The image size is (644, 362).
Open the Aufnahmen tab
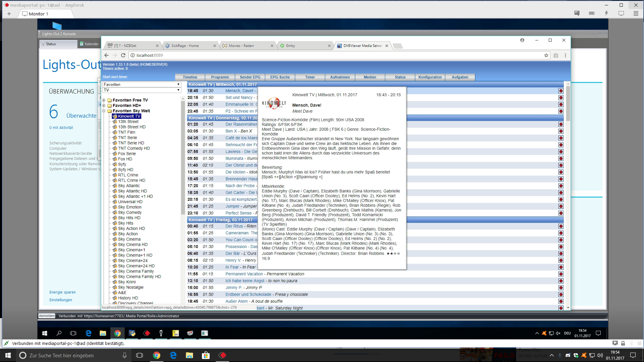(x=340, y=77)
